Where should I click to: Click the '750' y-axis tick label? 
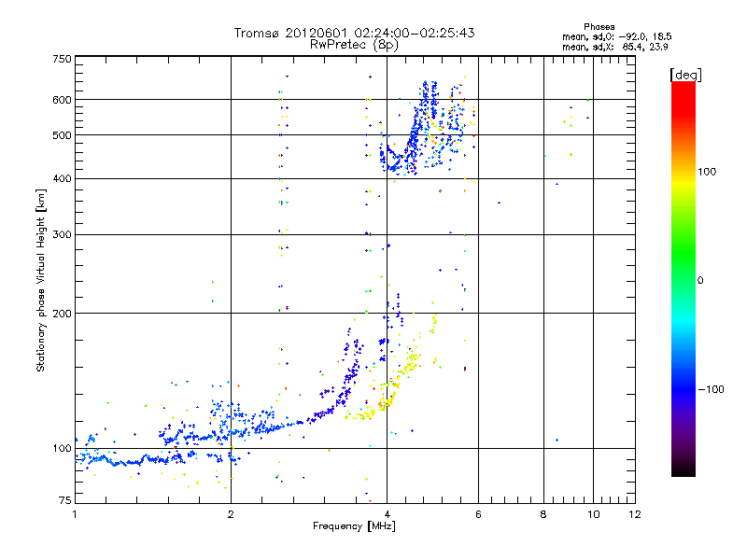click(x=63, y=59)
